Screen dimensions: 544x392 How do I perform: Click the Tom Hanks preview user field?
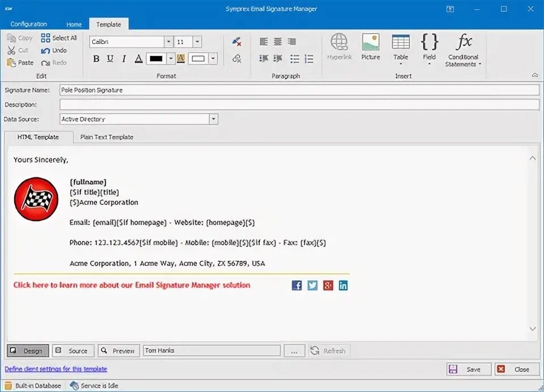(x=211, y=351)
